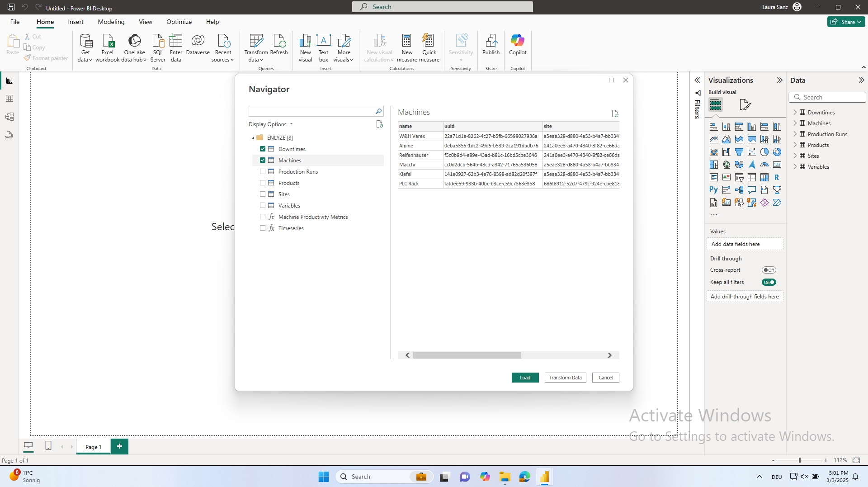Expand the Filters pane

pyautogui.click(x=697, y=80)
